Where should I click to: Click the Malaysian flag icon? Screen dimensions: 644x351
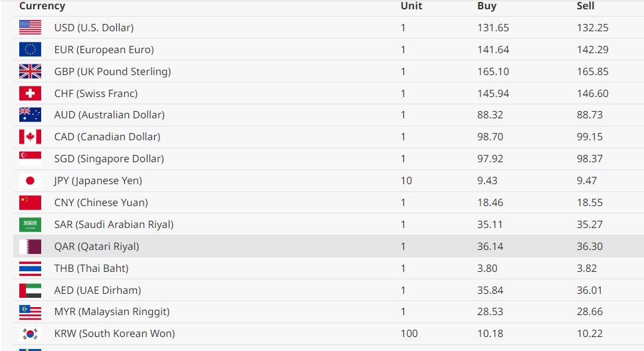coord(30,312)
